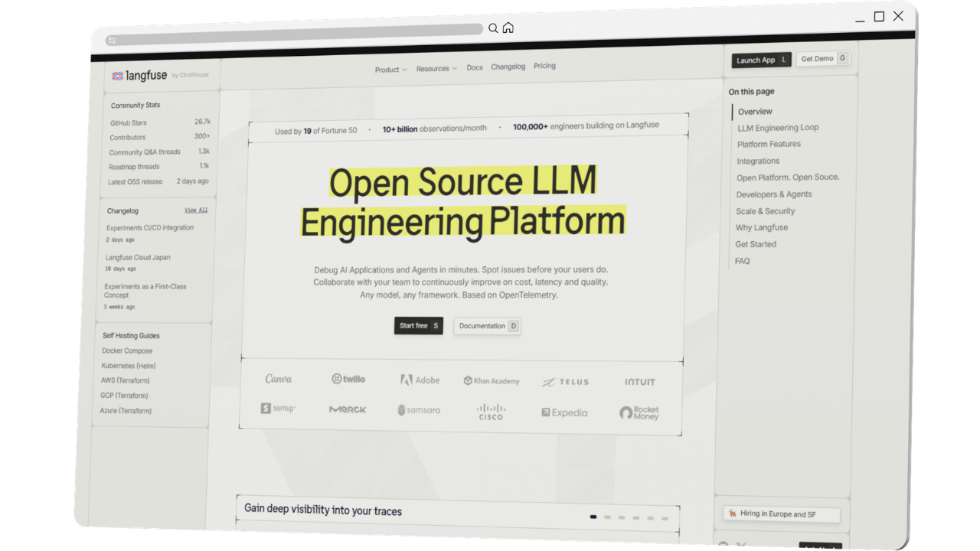This screenshot has width=980, height=551.
Task: Jump to Overview section
Action: [755, 112]
